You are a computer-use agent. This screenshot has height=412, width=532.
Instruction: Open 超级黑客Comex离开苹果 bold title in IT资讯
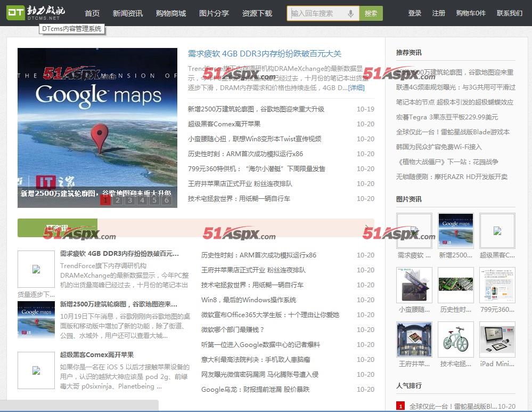(x=97, y=354)
